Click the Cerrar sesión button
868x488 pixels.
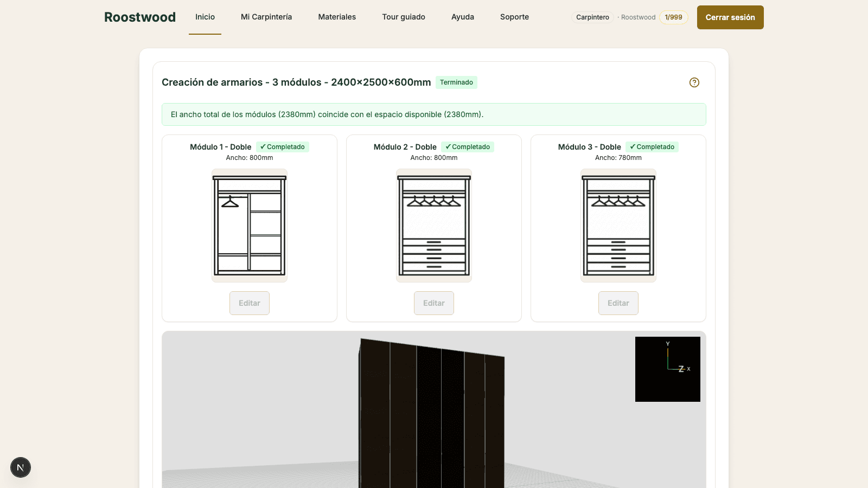click(x=730, y=17)
